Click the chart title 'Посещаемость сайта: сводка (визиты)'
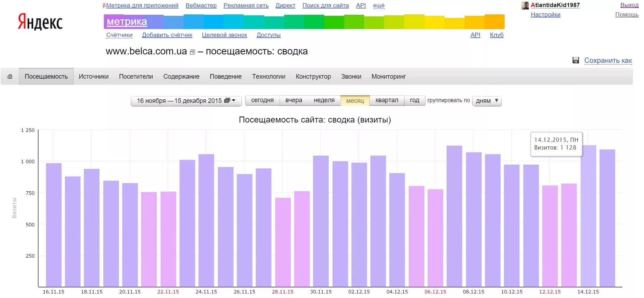The width and height of the screenshot is (644, 298). (315, 120)
